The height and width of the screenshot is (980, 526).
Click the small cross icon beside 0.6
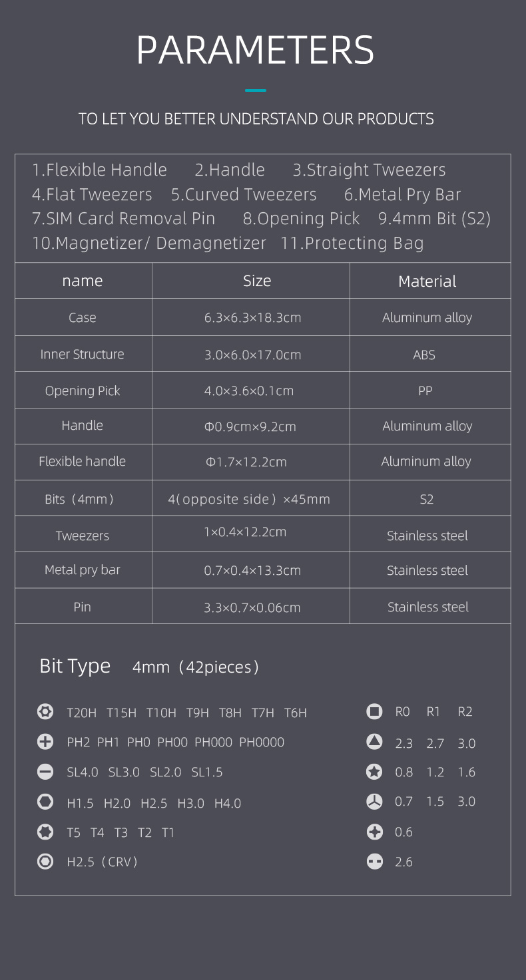(375, 832)
